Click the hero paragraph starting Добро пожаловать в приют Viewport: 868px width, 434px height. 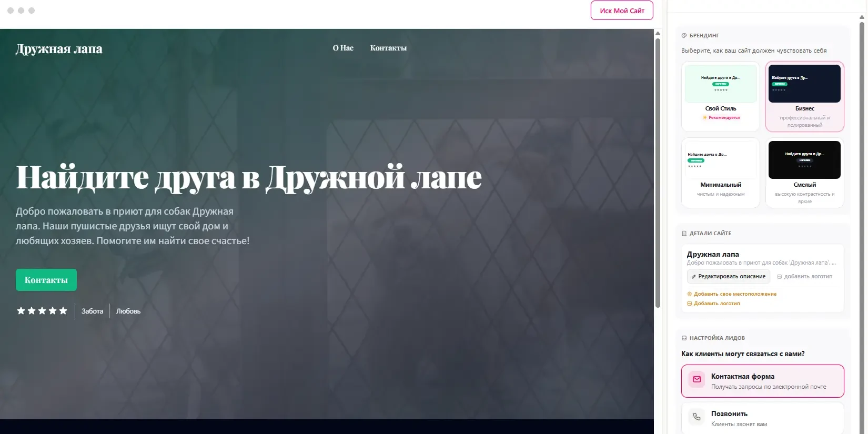click(133, 226)
